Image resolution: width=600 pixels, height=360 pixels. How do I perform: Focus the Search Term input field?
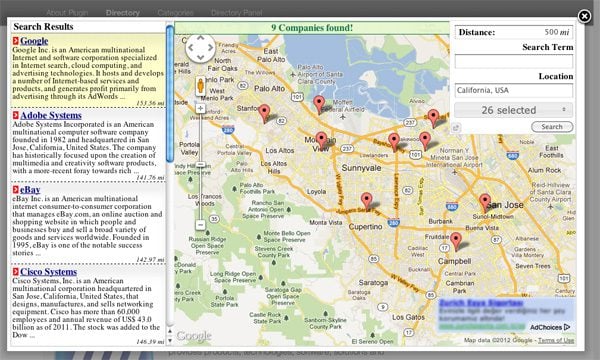pos(514,62)
